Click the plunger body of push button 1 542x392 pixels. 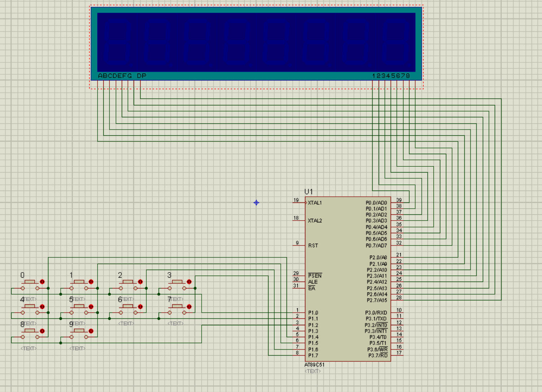[x=79, y=282]
